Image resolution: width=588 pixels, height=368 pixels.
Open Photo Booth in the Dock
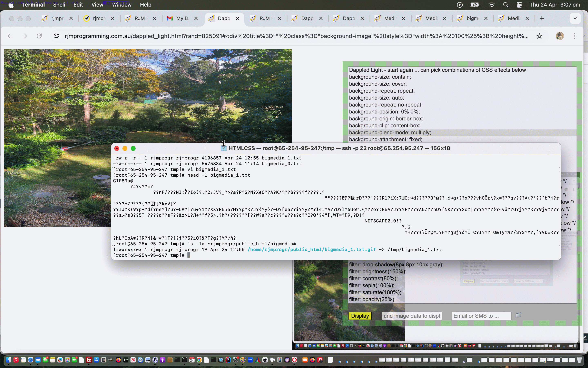320,360
